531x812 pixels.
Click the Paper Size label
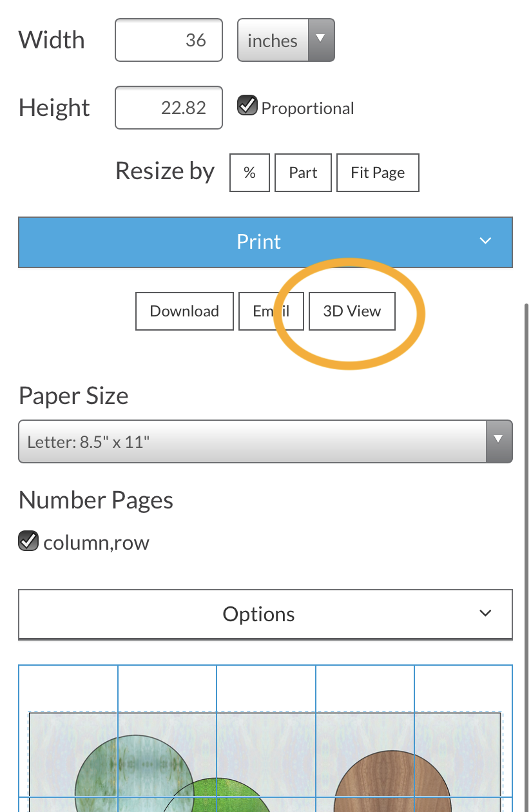point(73,395)
